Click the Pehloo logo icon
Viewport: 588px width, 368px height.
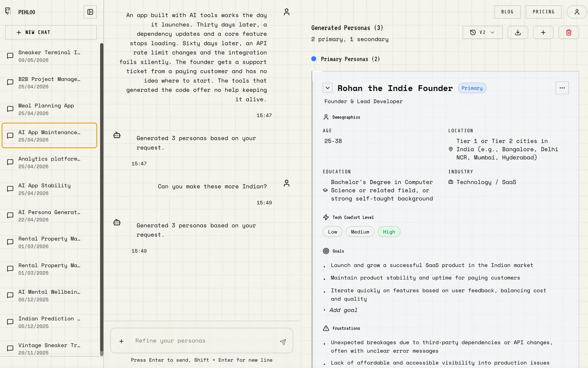pyautogui.click(x=8, y=11)
